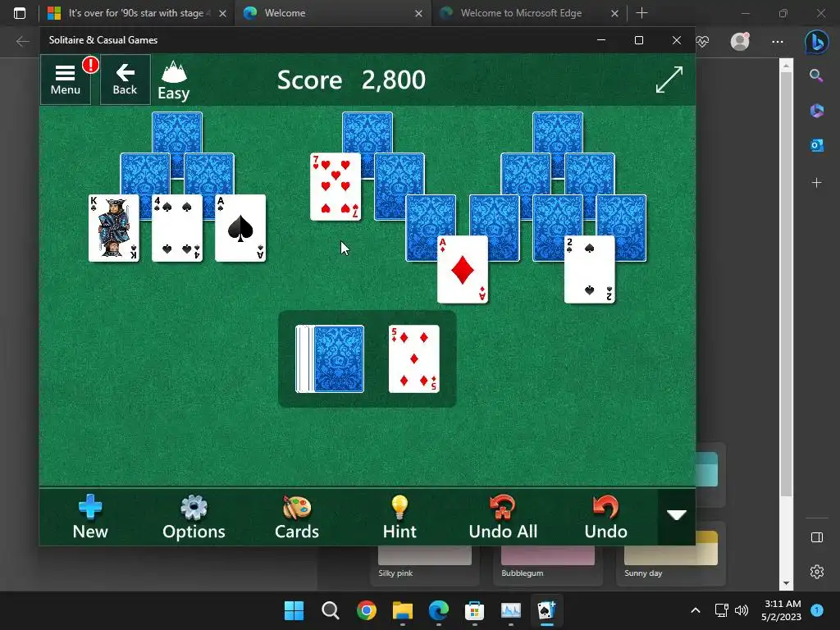This screenshot has width=840, height=630.
Task: Collapse the bottom toolbar arrow
Action: tap(677, 515)
